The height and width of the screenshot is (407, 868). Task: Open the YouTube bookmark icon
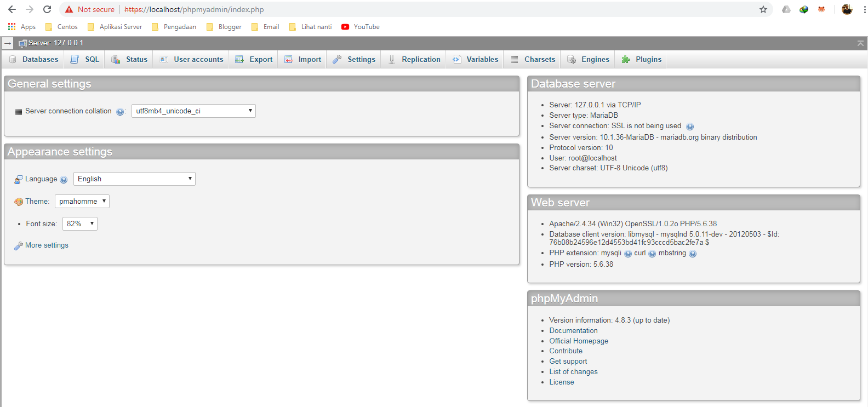click(x=345, y=27)
